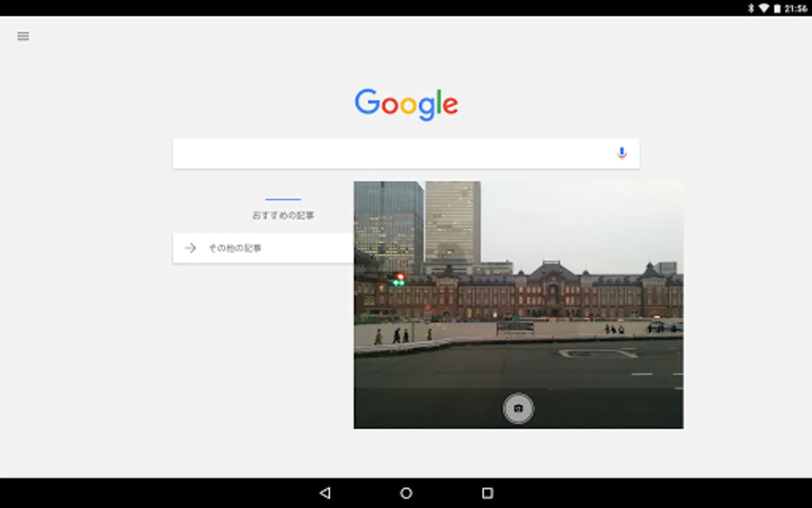
Task: Tap the arrow icon next to その他の記事
Action: (x=191, y=248)
